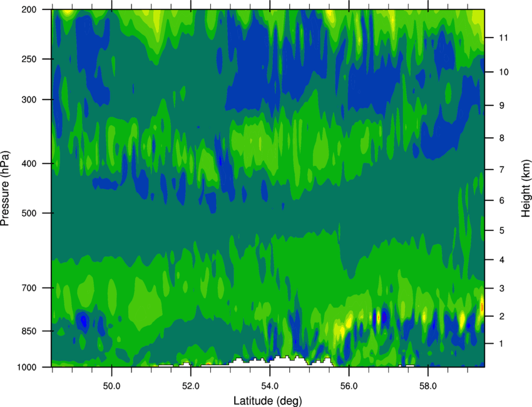Click the 52.0 latitude tick label

[191, 386]
